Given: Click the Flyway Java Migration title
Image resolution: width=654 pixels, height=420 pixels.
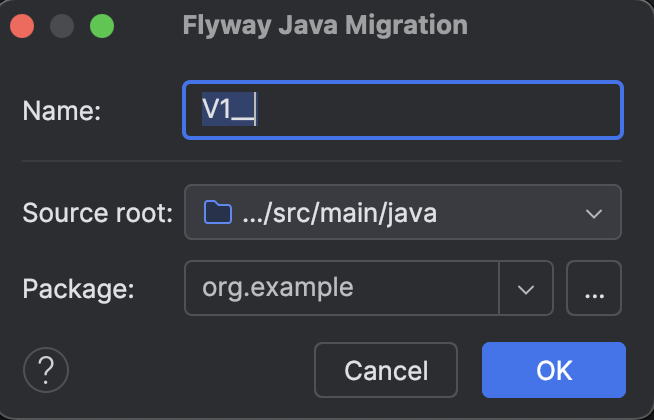Looking at the screenshot, I should coord(326,25).
